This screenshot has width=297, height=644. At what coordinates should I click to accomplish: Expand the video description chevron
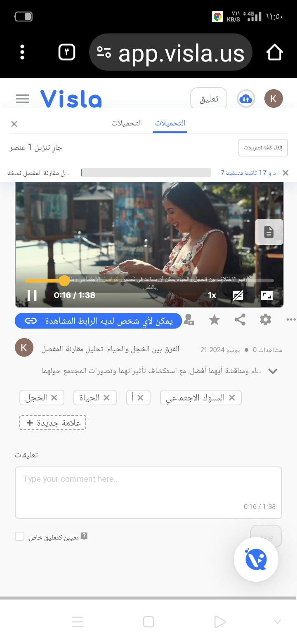pyautogui.click(x=273, y=371)
